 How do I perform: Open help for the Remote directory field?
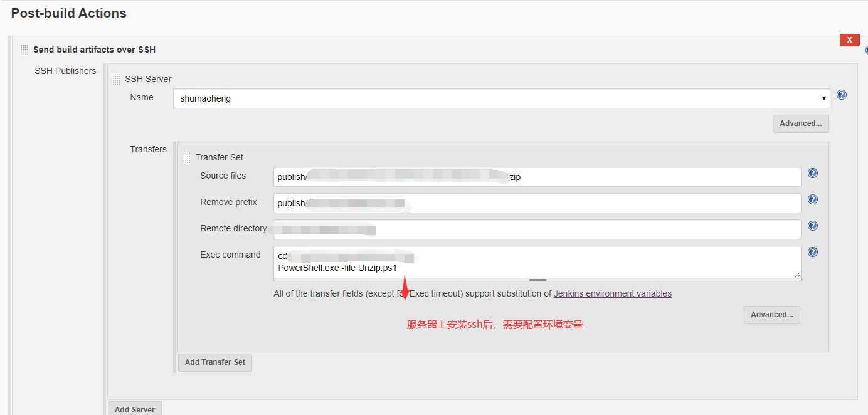tap(813, 226)
